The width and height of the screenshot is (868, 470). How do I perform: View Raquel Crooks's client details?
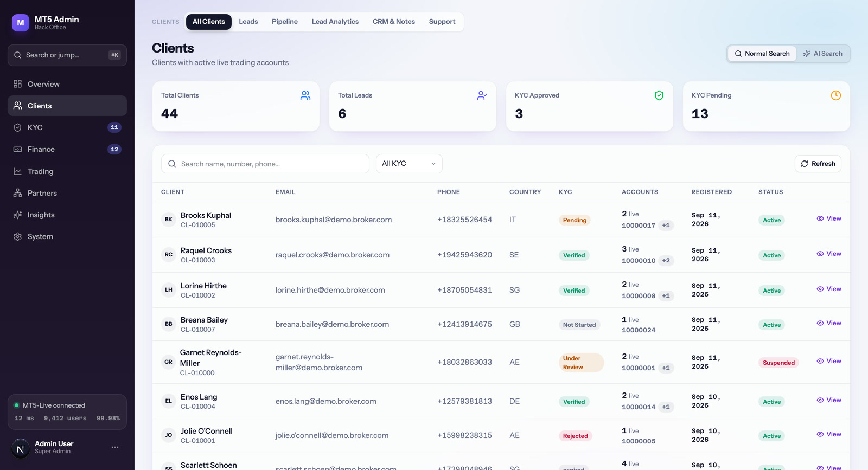click(829, 254)
